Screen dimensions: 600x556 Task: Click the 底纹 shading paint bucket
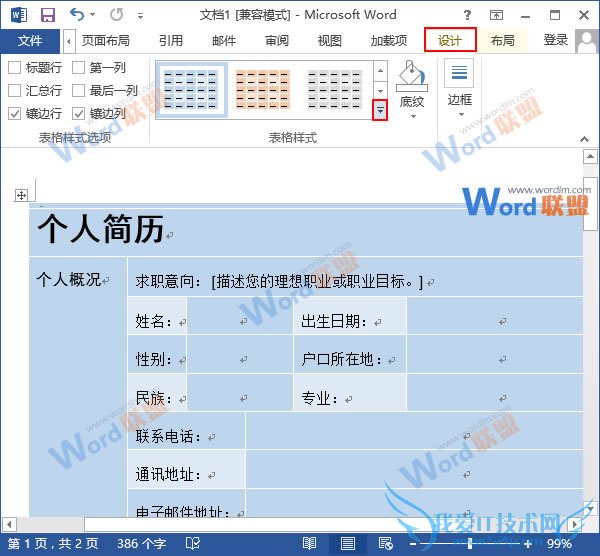411,76
